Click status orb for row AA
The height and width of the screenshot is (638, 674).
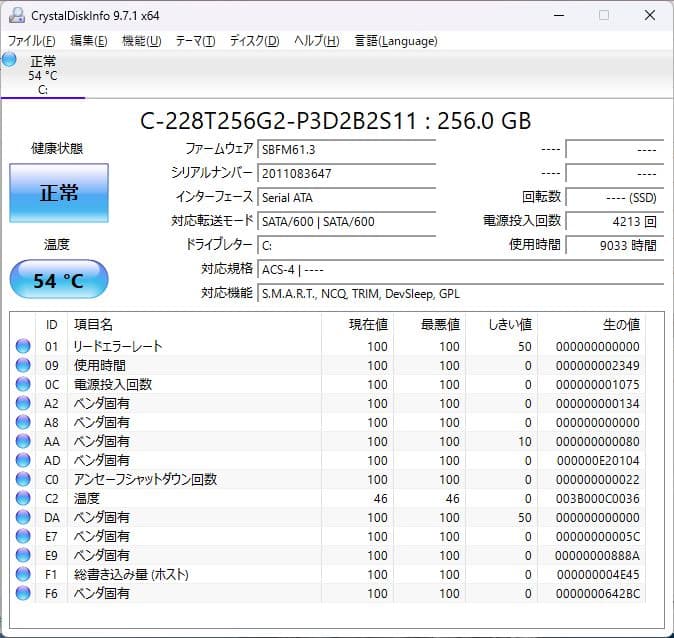click(23, 441)
